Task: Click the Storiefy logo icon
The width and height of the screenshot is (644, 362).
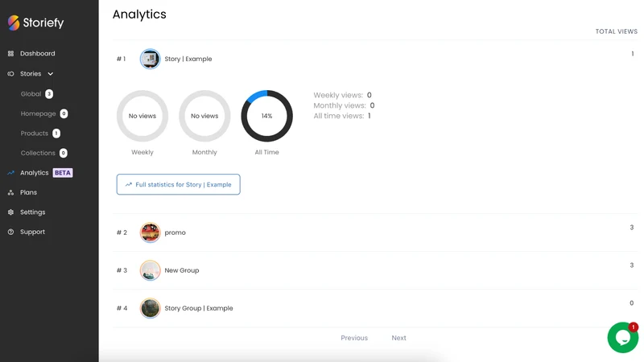Action: pyautogui.click(x=14, y=23)
